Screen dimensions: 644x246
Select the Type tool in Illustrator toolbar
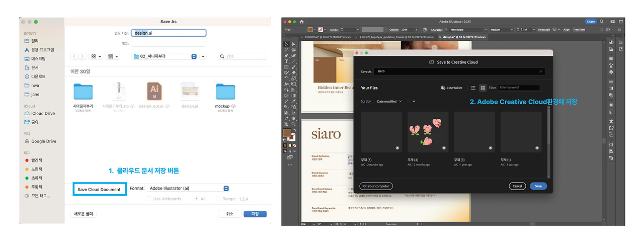point(286,61)
